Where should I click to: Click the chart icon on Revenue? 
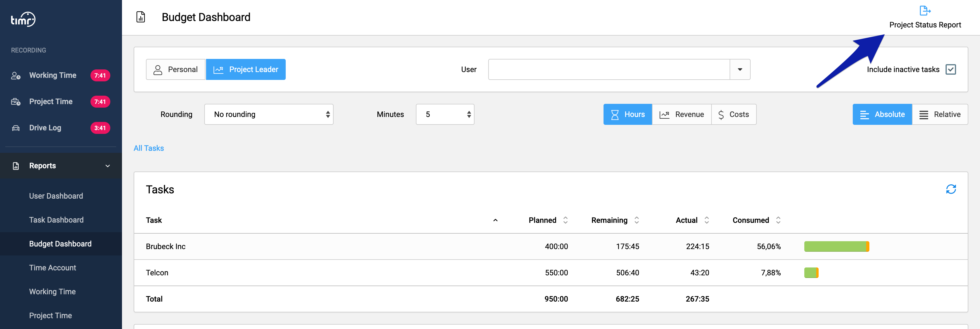[x=664, y=115]
